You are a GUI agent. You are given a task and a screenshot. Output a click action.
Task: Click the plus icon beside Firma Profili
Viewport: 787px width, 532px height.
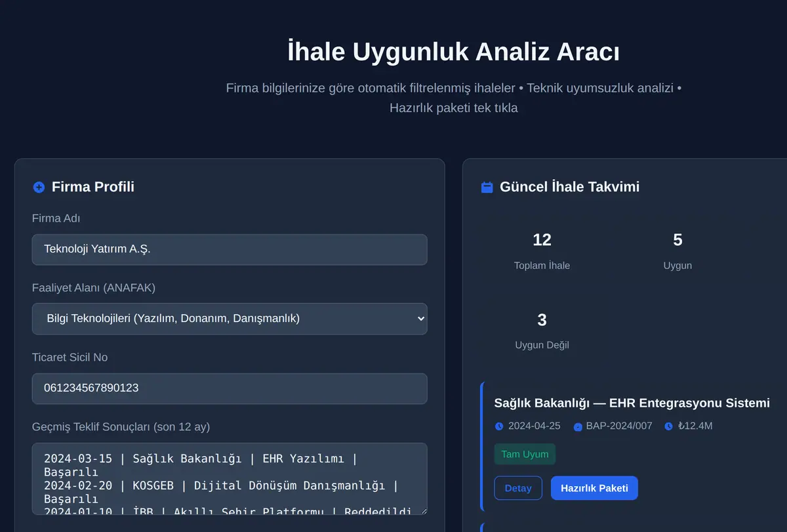point(39,188)
